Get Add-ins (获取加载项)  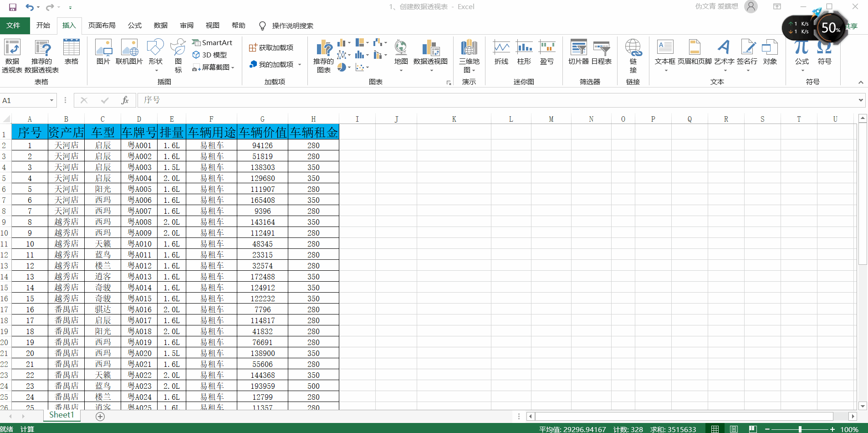pyautogui.click(x=271, y=48)
